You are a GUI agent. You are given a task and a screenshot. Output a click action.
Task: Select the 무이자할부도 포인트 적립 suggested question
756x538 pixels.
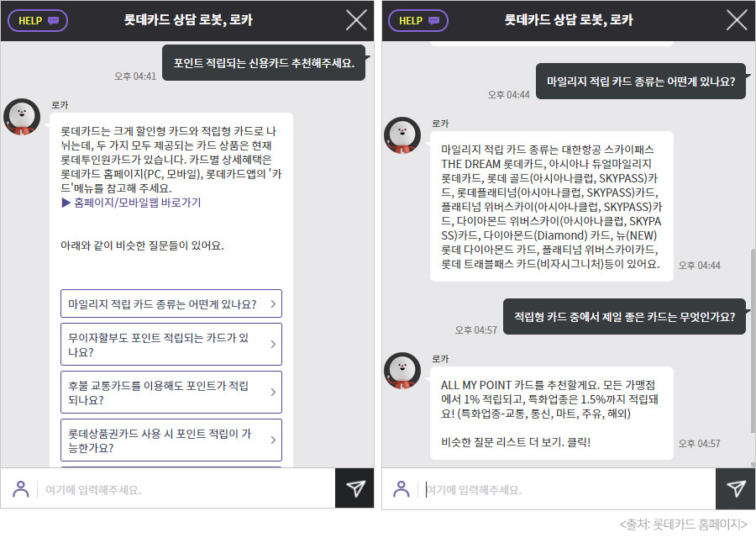pyautogui.click(x=171, y=345)
